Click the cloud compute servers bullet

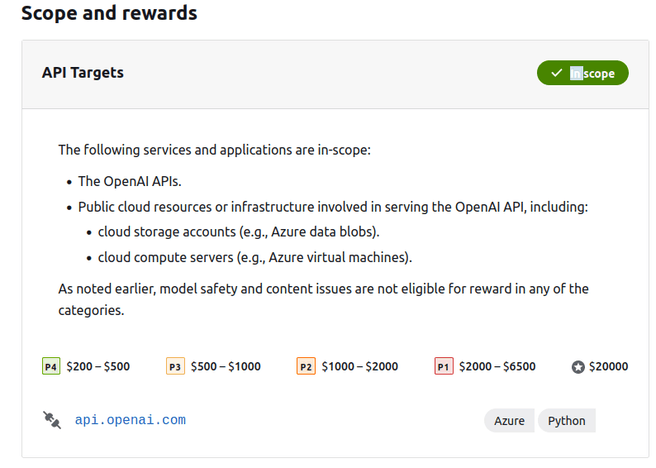pos(255,257)
